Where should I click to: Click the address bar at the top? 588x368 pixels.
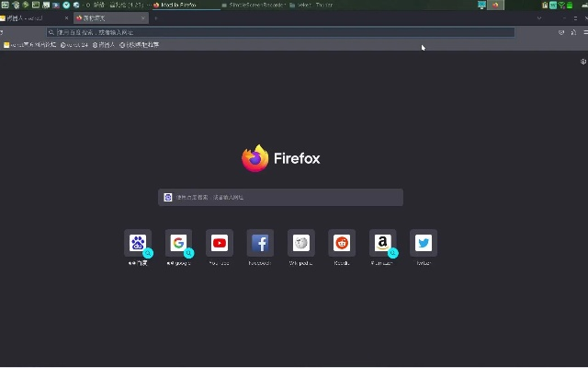276,32
